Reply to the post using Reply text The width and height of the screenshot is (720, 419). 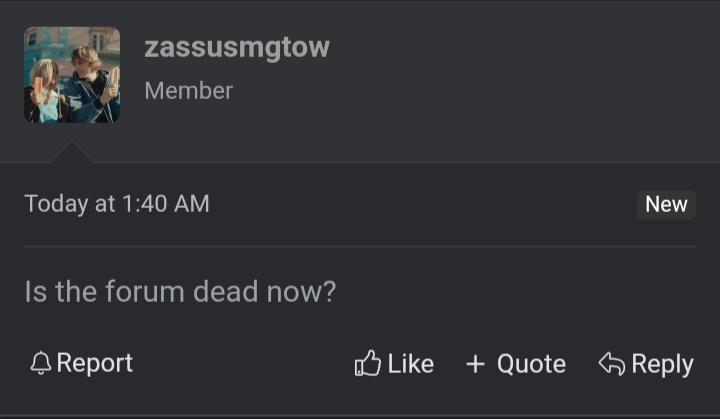point(662,364)
